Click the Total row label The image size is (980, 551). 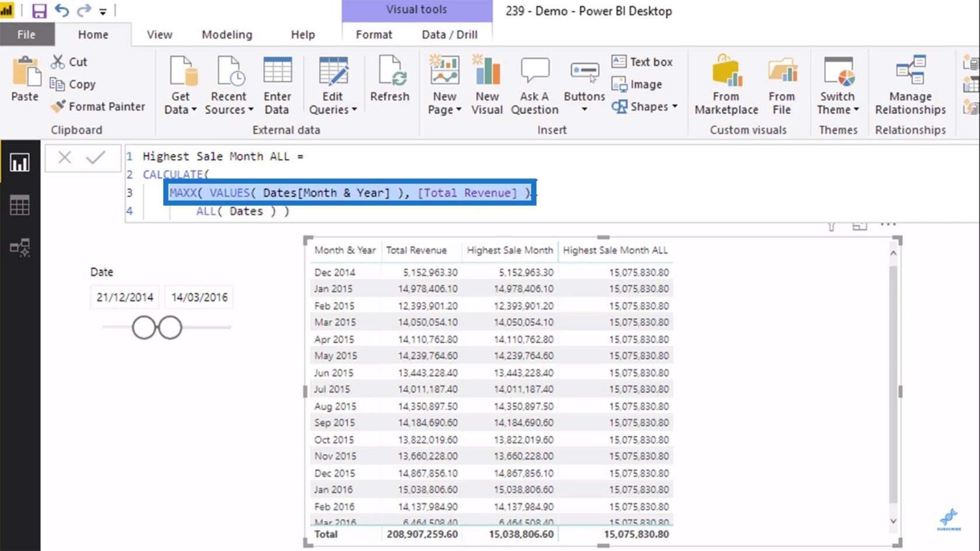coord(326,534)
